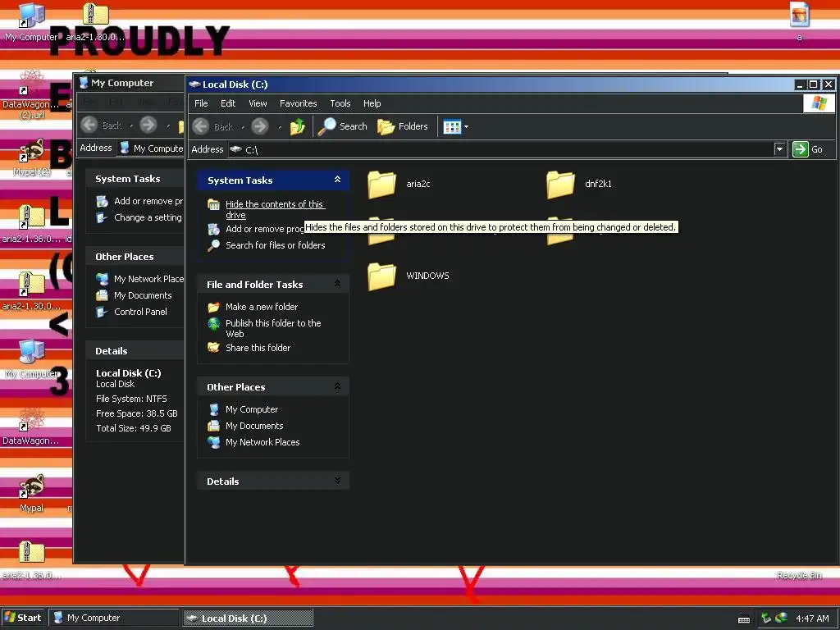
Task: Click Control Panel in My Computer window
Action: (x=140, y=312)
